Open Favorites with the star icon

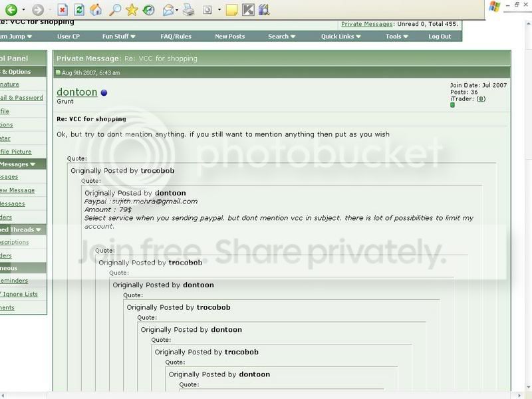[x=132, y=9]
